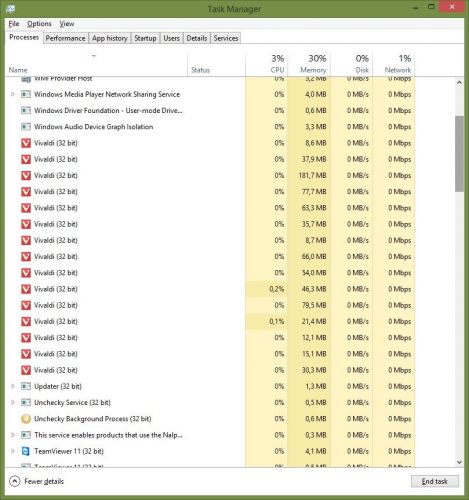
Task: Sort processes by Disk column
Action: coord(351,64)
